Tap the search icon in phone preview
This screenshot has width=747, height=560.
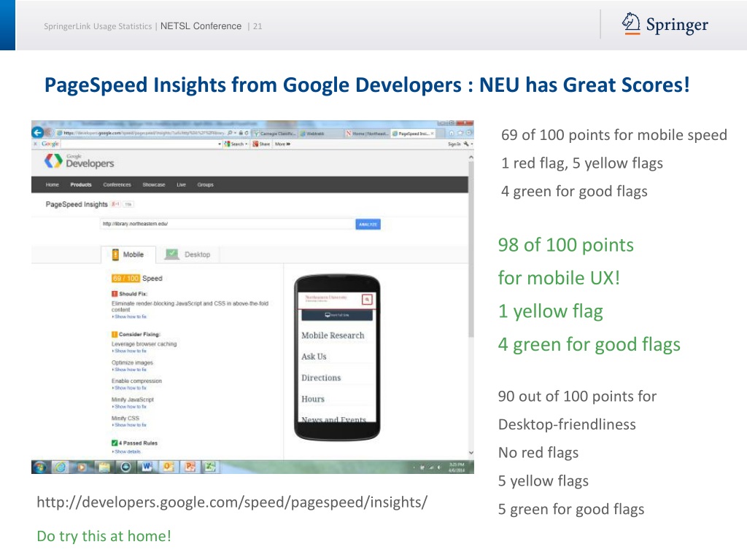(x=367, y=299)
